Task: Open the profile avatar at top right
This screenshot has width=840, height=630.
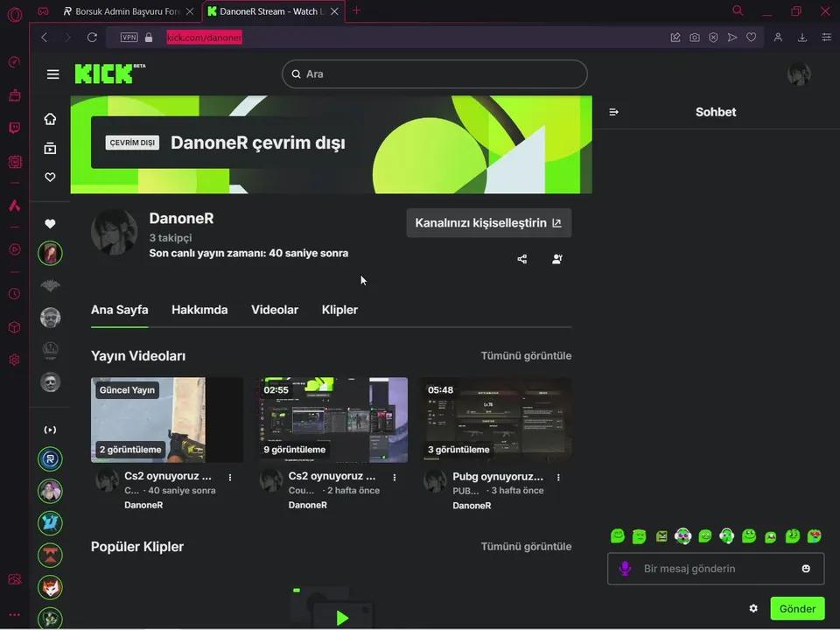Action: click(x=799, y=73)
